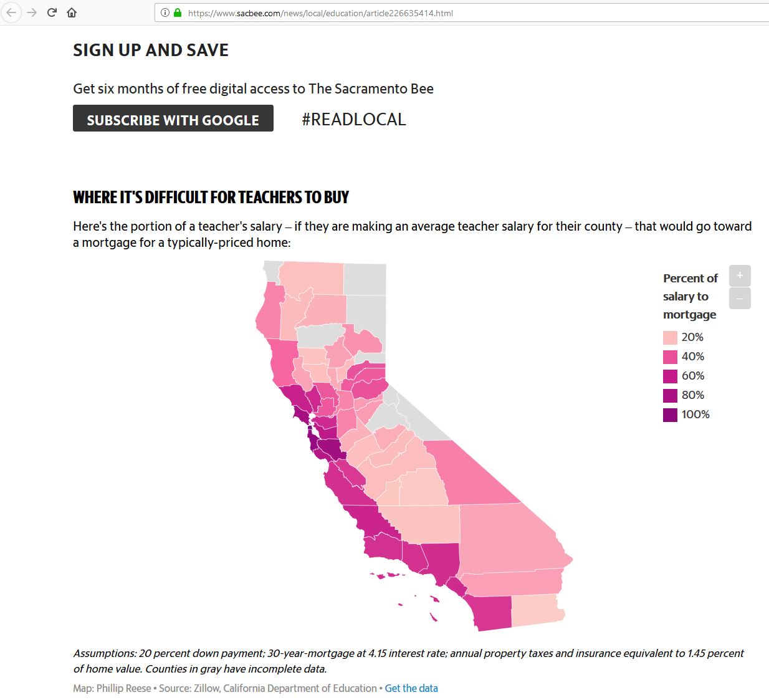769x700 pixels.
Task: Go to the browser home page
Action: click(x=72, y=12)
